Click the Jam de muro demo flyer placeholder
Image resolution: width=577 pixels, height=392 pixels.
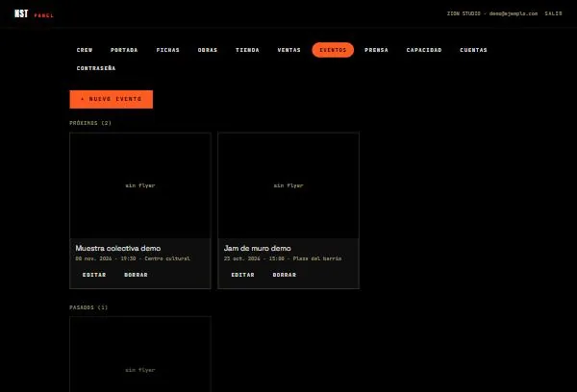pos(288,185)
